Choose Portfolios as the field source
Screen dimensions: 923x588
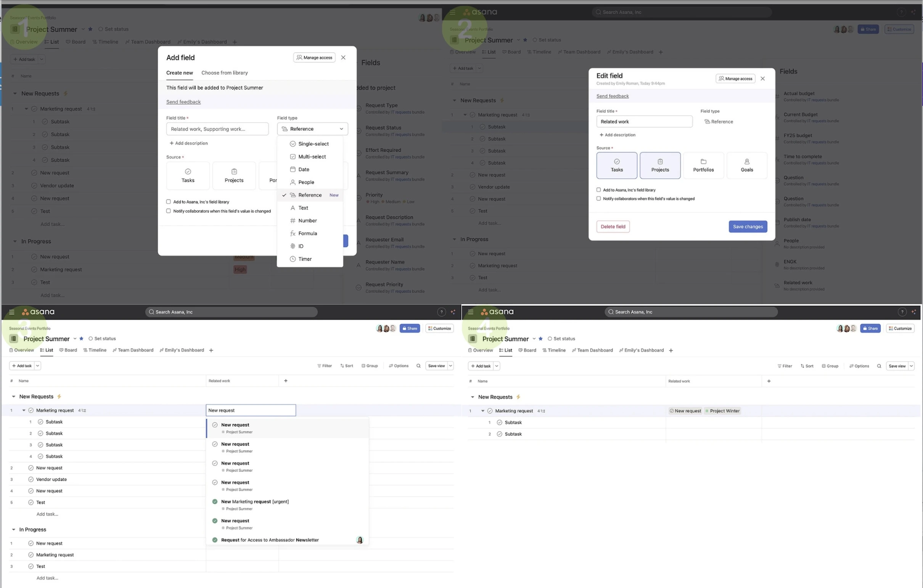click(703, 165)
